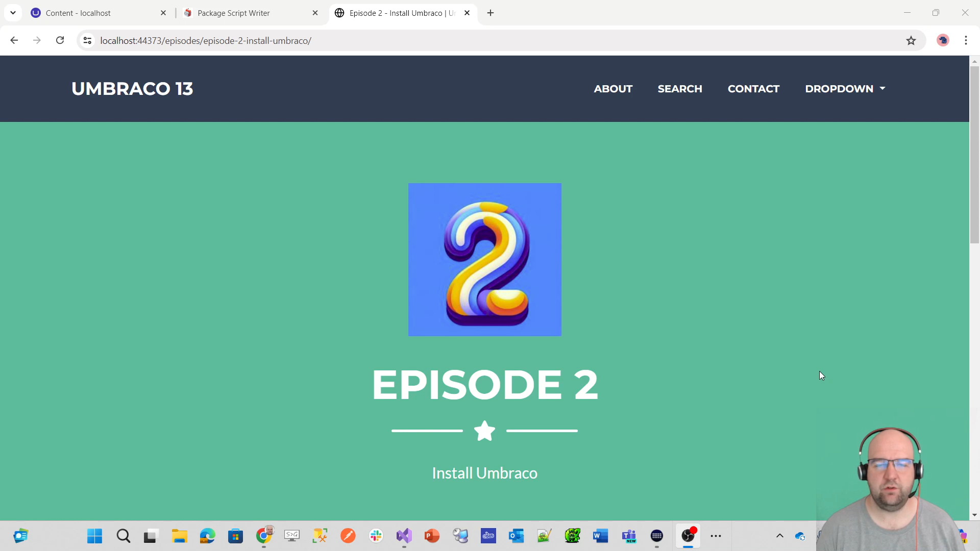The width and height of the screenshot is (980, 551).
Task: Open Microsoft Teams from the taskbar
Action: (629, 536)
